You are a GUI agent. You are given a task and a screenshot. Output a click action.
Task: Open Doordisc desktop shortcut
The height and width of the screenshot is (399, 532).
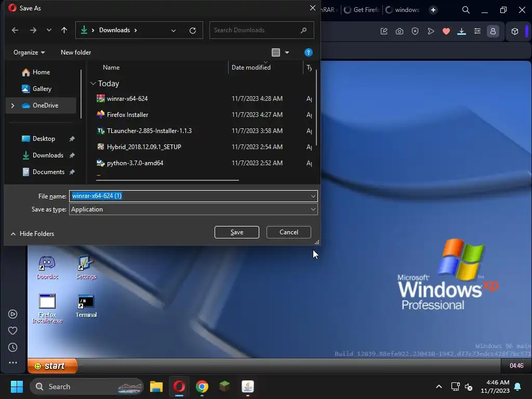pos(47,268)
